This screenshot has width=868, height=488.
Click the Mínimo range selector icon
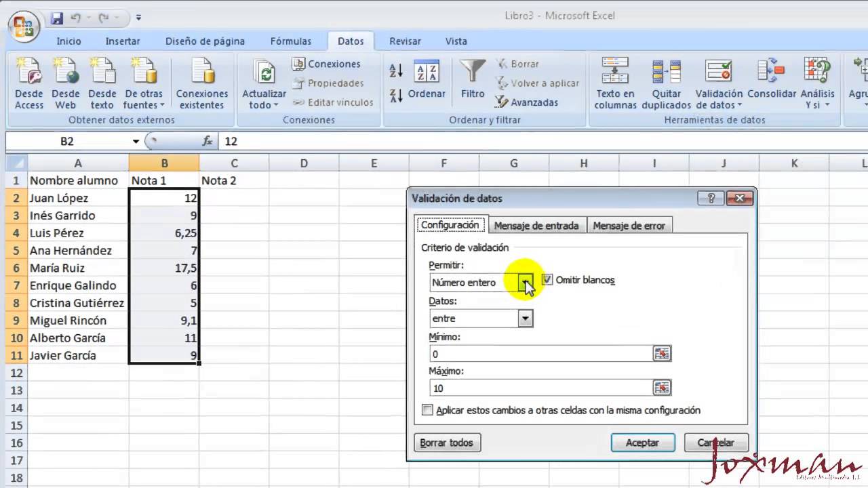pos(661,353)
